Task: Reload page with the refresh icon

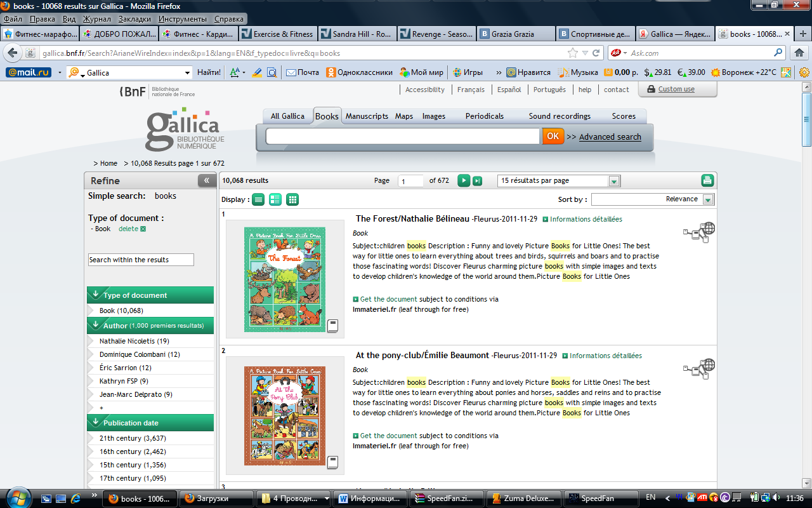Action: pos(596,53)
